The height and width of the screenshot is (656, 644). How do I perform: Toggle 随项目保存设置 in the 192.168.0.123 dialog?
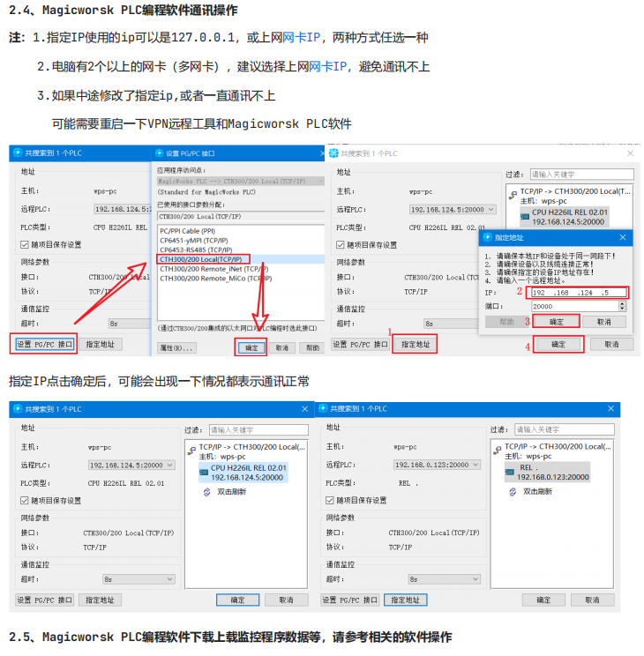click(330, 500)
